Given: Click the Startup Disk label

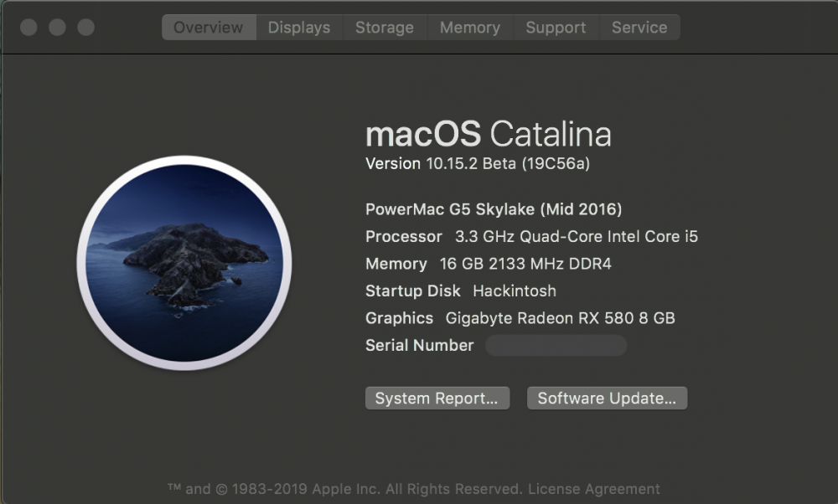Looking at the screenshot, I should (412, 291).
